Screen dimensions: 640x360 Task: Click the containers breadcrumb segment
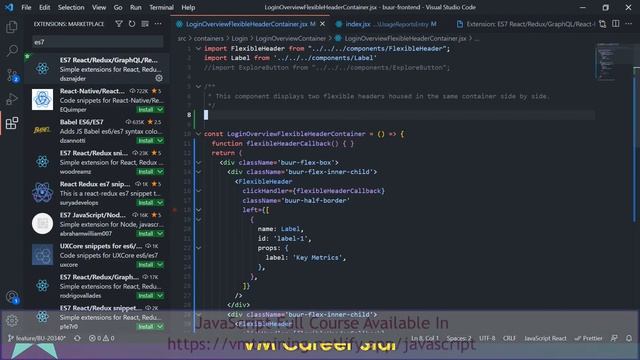pyautogui.click(x=209, y=38)
